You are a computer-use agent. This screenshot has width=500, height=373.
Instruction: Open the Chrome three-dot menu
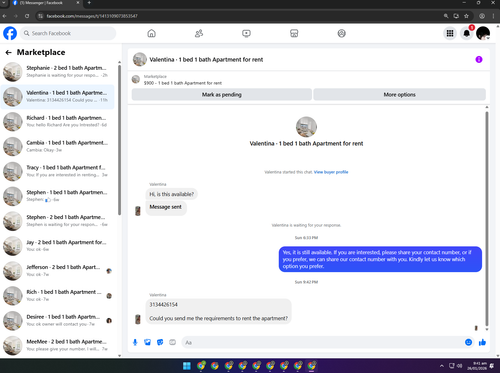click(493, 16)
